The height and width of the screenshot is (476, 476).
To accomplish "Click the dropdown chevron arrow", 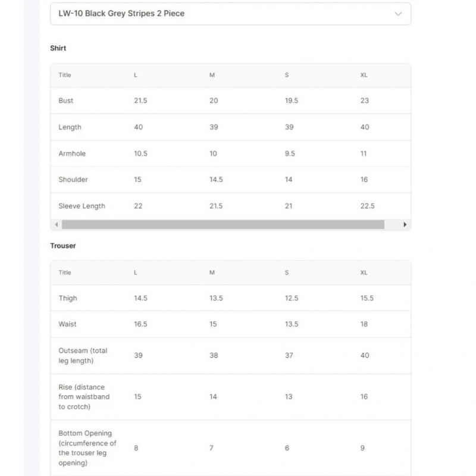I will (x=398, y=14).
